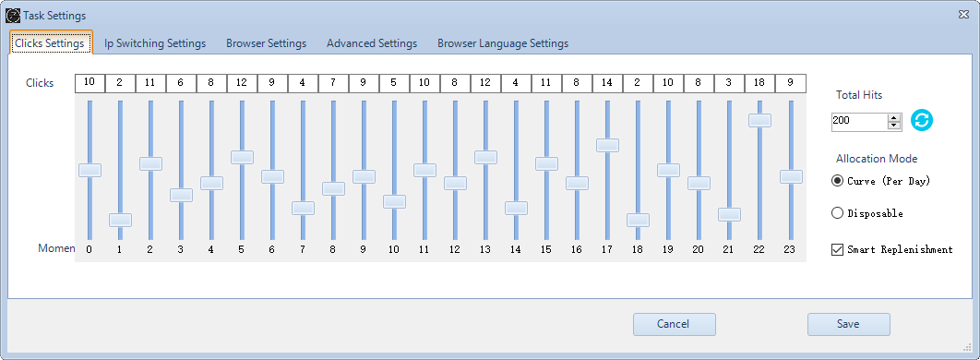Click the clicks value box above hour 5

click(x=242, y=83)
